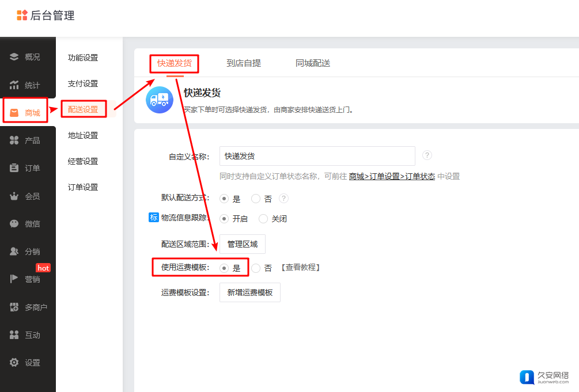Click the 新增运费模板 button
The height and width of the screenshot is (392, 579).
point(250,292)
